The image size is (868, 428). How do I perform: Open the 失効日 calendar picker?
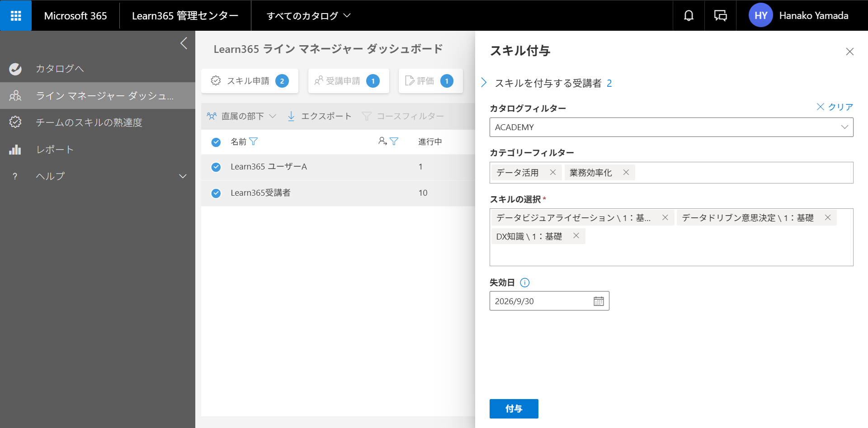(x=599, y=301)
